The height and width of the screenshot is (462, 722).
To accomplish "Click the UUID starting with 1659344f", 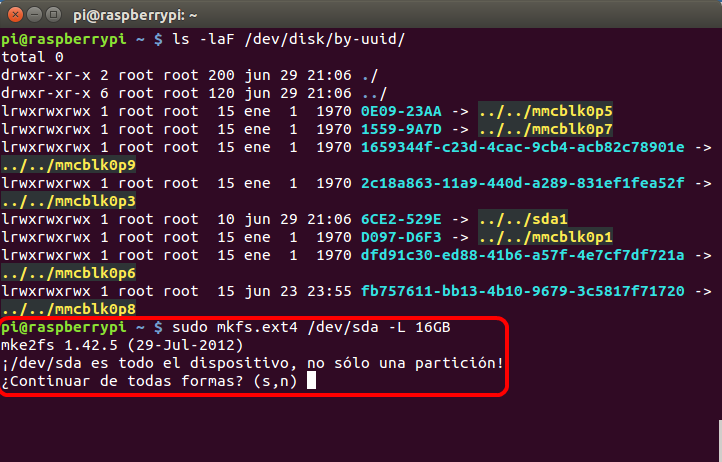I will pos(522,147).
